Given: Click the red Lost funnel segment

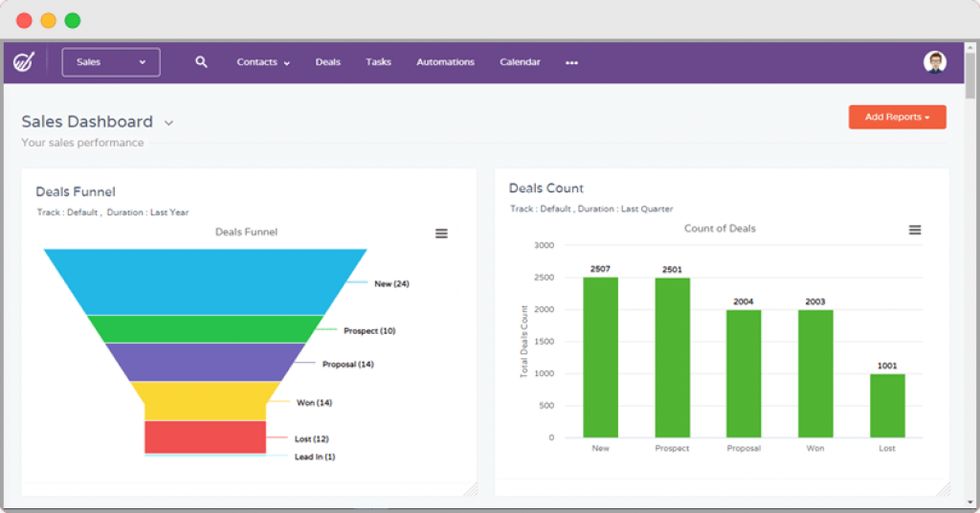Looking at the screenshot, I should (205, 436).
